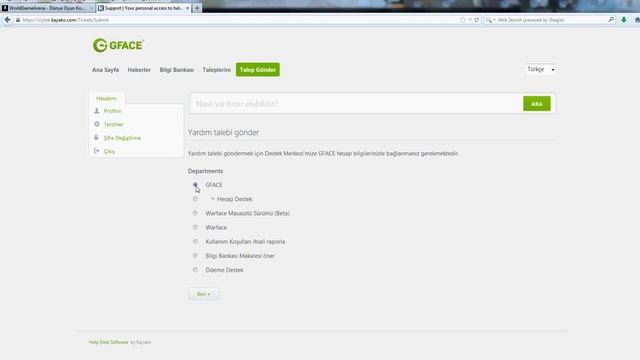Screen dimensions: 640x360
Task: Click the Çıkış logout icon
Action: (x=97, y=151)
